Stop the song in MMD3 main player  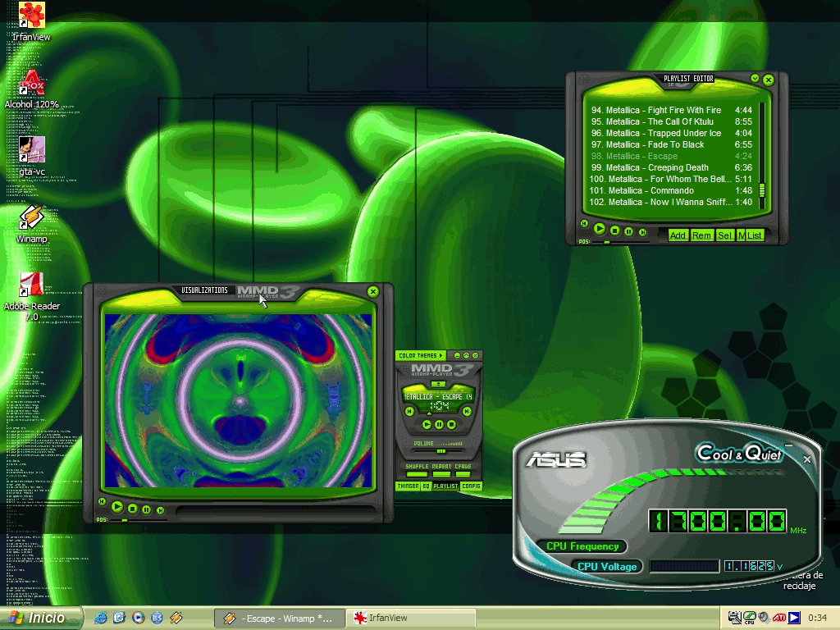(x=452, y=424)
